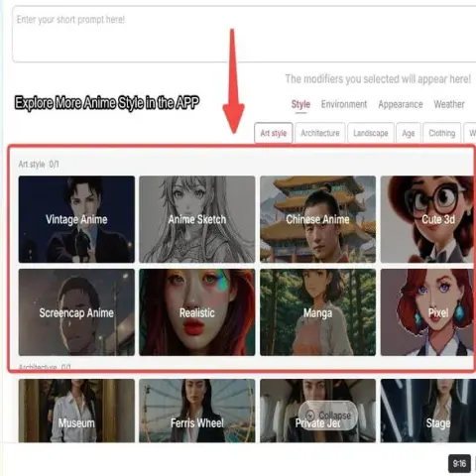
Task: Select the Clothing sub-tab
Action: (x=441, y=133)
